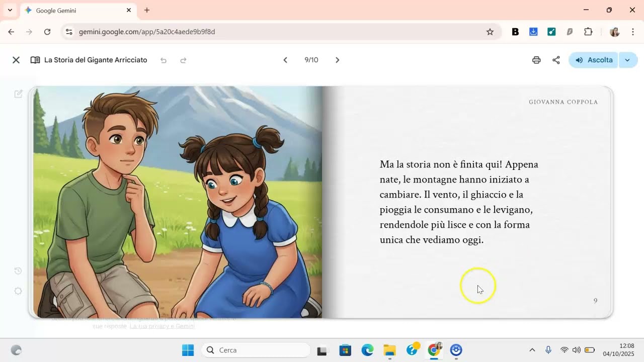This screenshot has height=362, width=644.
Task: Open Microsoft Store from taskbar
Action: [x=345, y=350]
